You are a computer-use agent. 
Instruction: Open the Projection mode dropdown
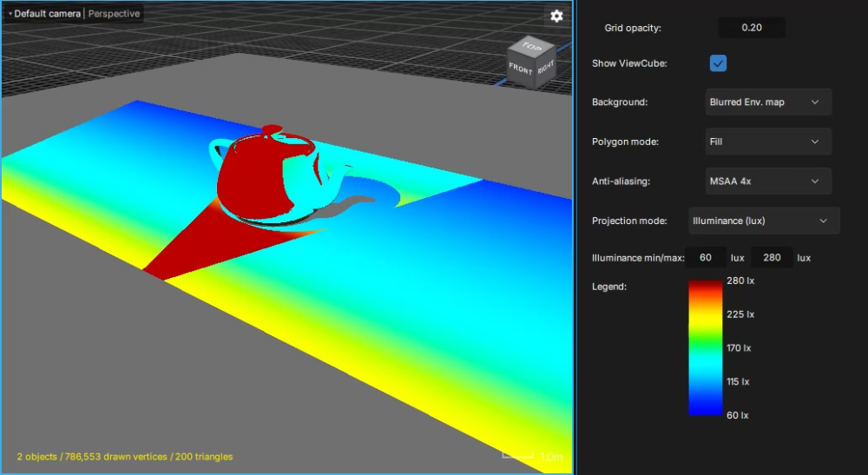[764, 221]
